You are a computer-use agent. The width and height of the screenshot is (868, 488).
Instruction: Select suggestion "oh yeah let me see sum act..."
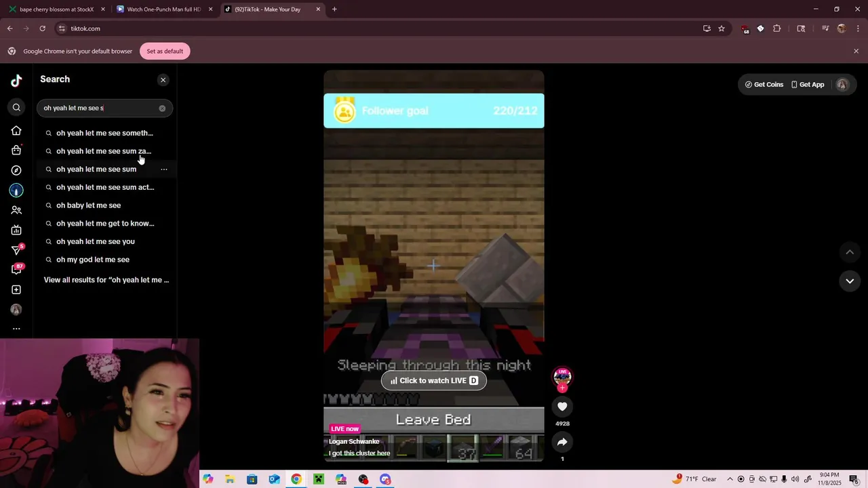[x=104, y=187]
